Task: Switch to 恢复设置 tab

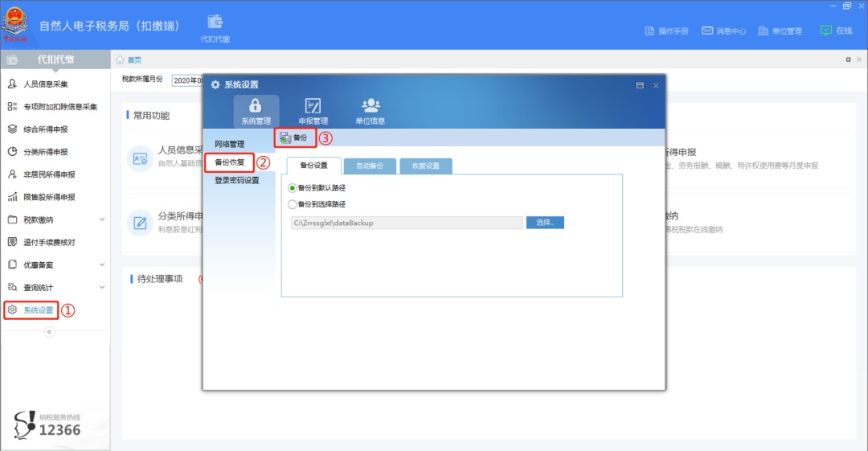Action: (426, 166)
